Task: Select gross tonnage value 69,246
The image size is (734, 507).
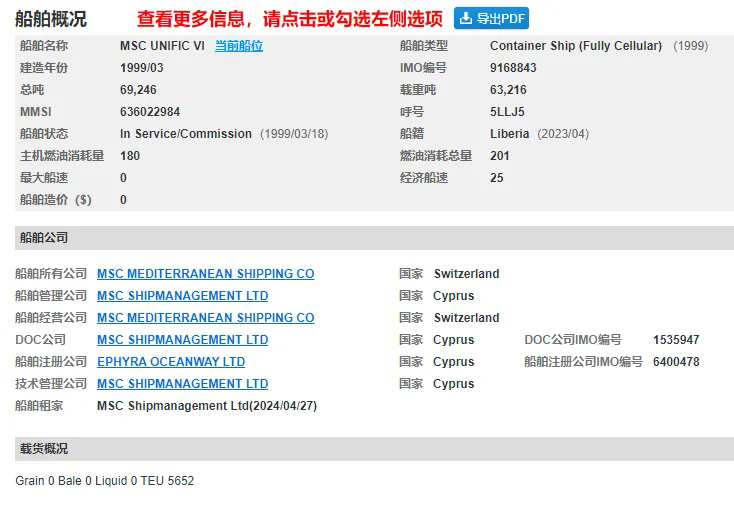Action: coord(138,90)
